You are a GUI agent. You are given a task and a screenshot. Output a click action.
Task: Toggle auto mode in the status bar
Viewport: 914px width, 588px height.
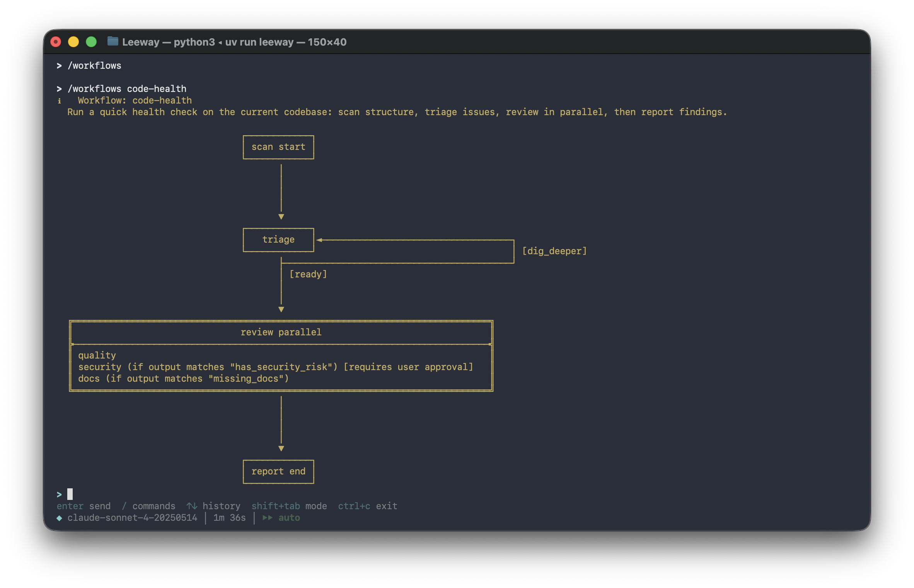289,518
